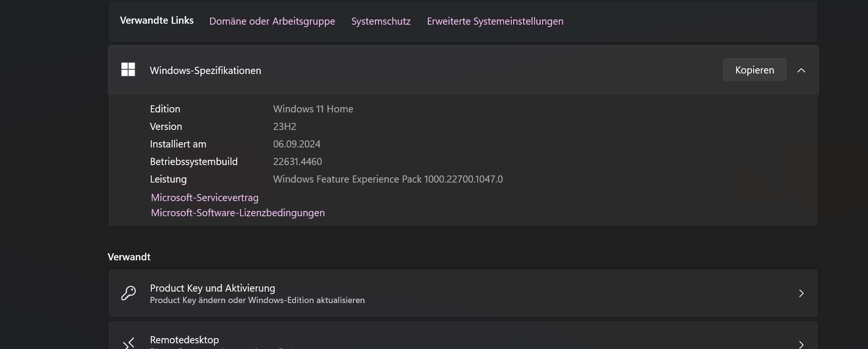Select the value Windows 11 Home
Screen dimensions: 868x349
313,109
